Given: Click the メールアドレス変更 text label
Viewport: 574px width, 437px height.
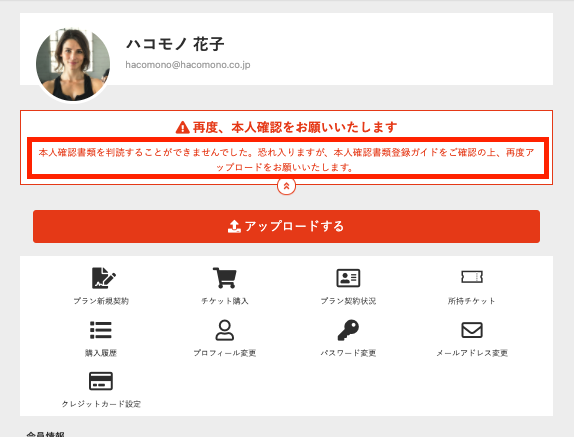Looking at the screenshot, I should tap(472, 353).
